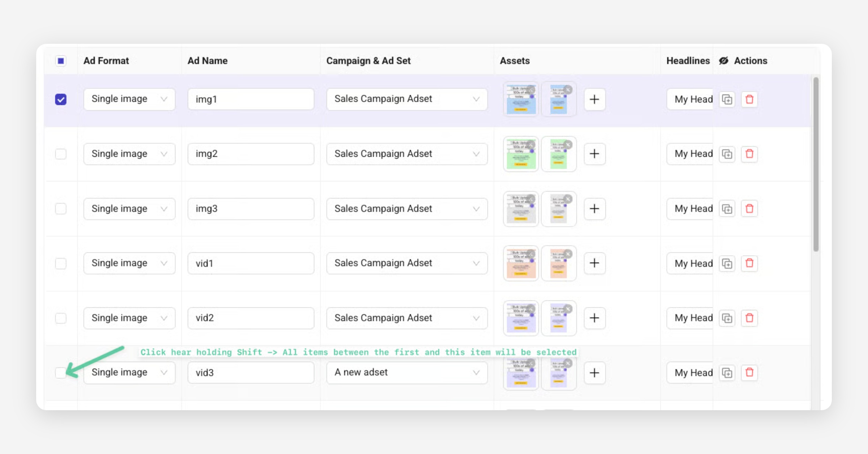
Task: Click the vid2 ad name field
Action: point(251,318)
